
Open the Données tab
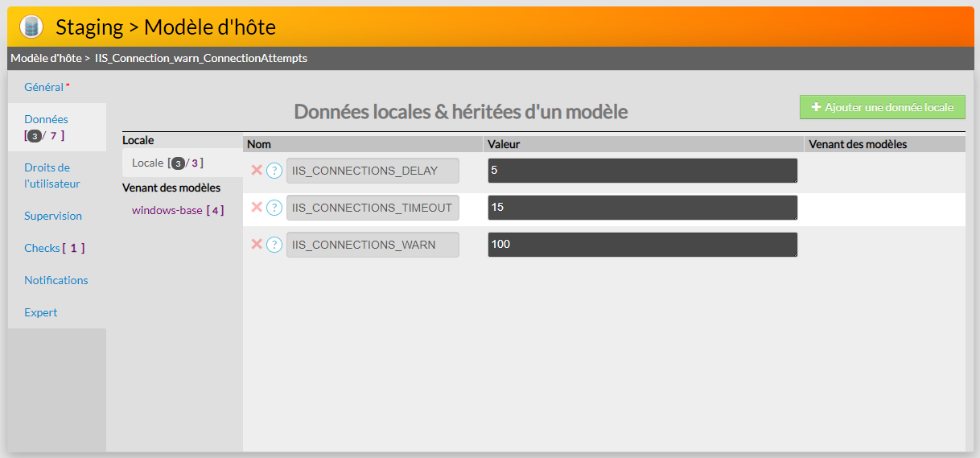click(x=46, y=119)
